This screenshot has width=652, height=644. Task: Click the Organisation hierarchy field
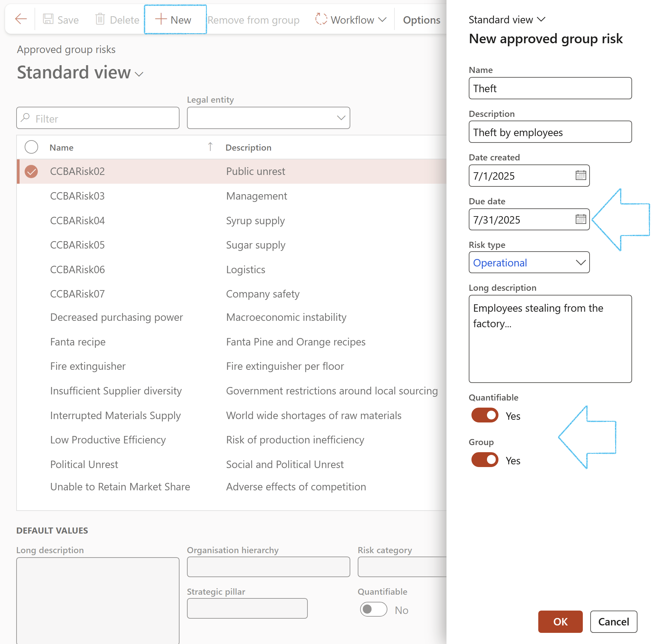pyautogui.click(x=268, y=567)
